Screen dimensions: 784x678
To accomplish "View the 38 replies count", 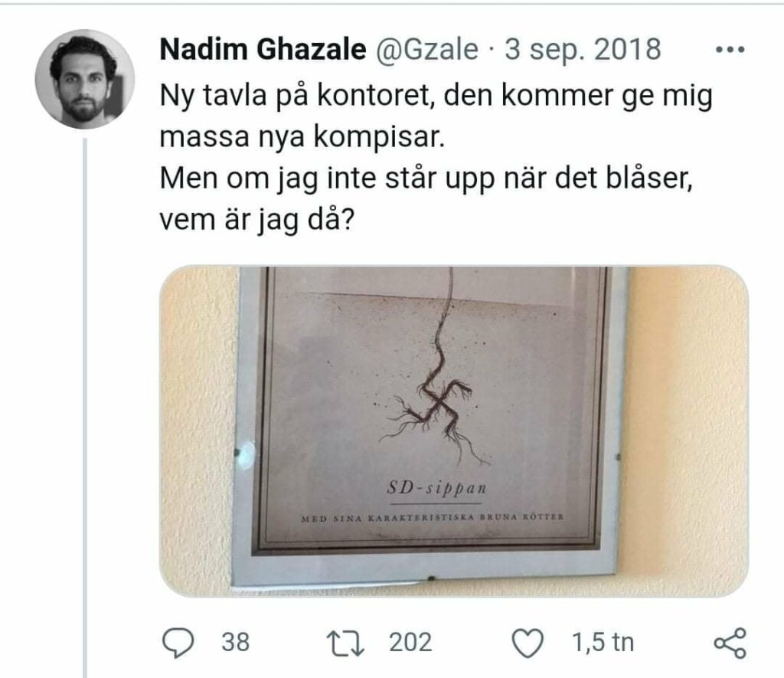I will pos(235,643).
